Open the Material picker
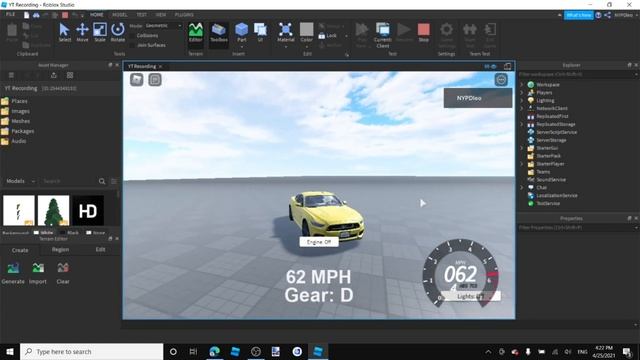Viewport: 640px width, 360px height. coord(286,32)
